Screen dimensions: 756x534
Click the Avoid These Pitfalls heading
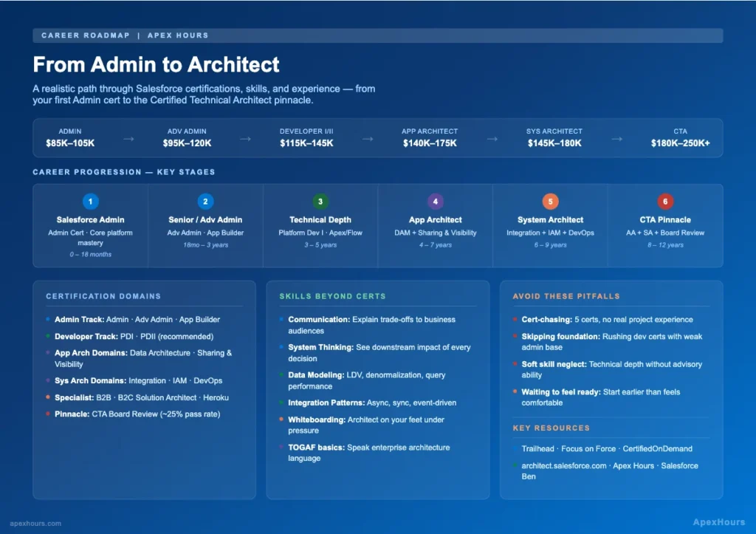pyautogui.click(x=566, y=296)
